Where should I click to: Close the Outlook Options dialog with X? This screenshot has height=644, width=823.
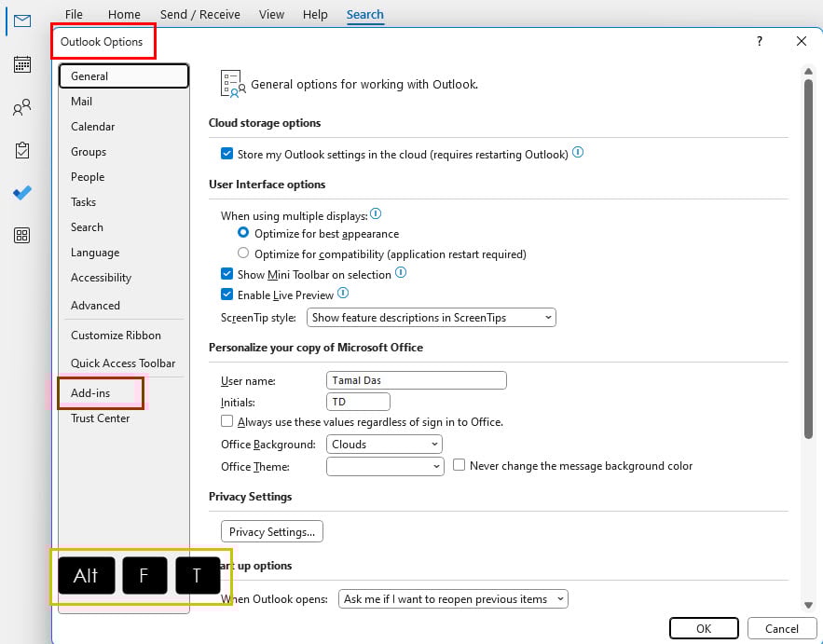point(801,41)
